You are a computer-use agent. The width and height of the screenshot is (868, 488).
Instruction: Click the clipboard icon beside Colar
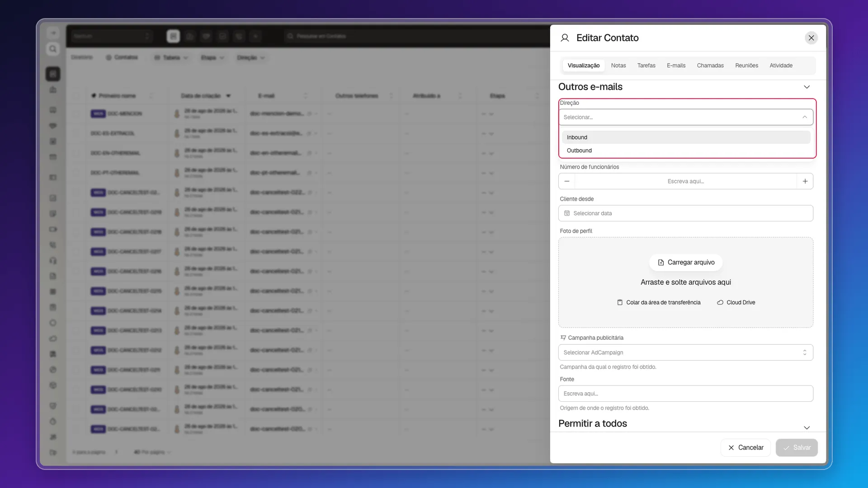[620, 303]
